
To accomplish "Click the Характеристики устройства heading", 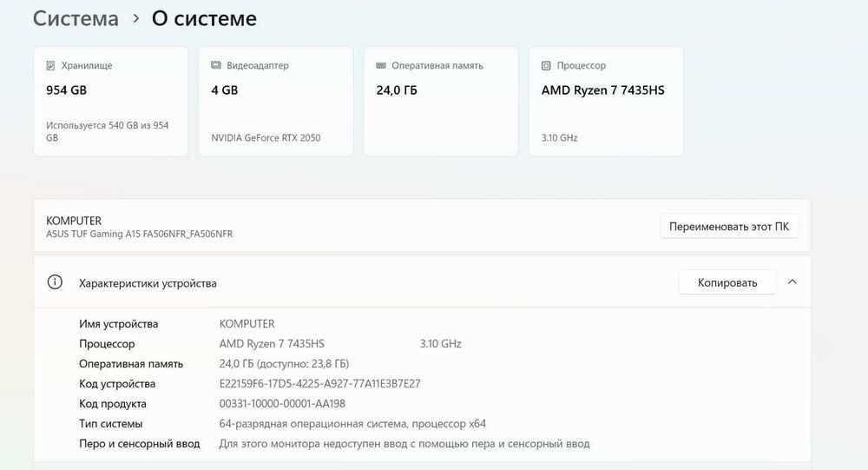I will [x=148, y=283].
